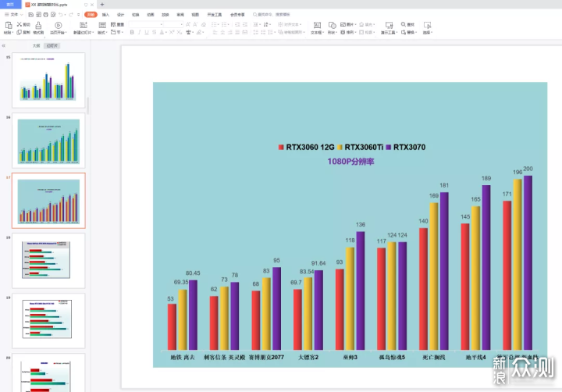562x392 pixels.
Task: Select the Home start button tab
Action: point(91,15)
